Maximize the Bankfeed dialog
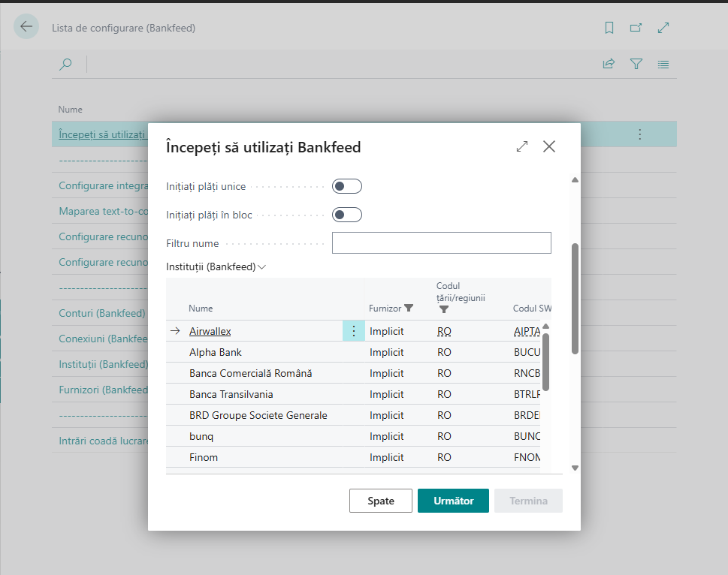The width and height of the screenshot is (728, 575). tap(522, 146)
